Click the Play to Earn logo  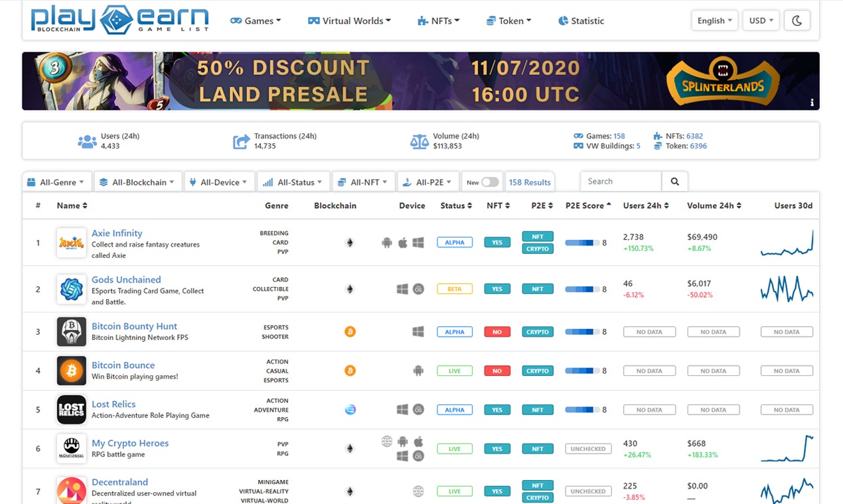click(119, 19)
